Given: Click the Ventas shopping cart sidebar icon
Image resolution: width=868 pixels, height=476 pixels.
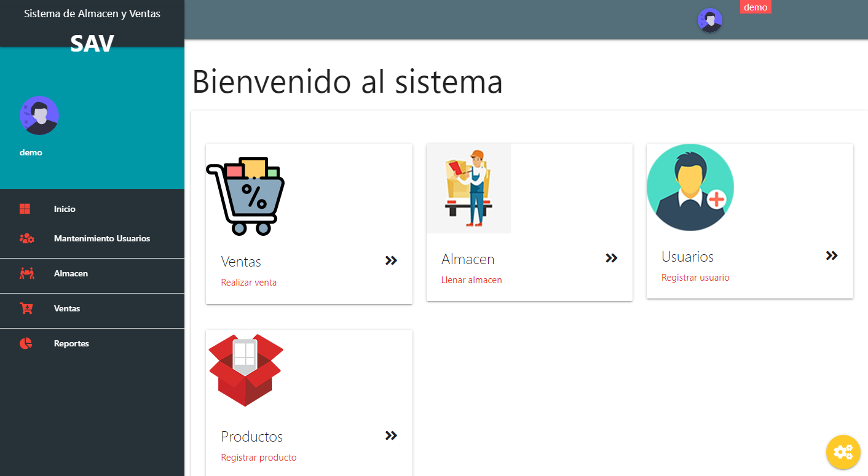Looking at the screenshot, I should click(x=26, y=308).
